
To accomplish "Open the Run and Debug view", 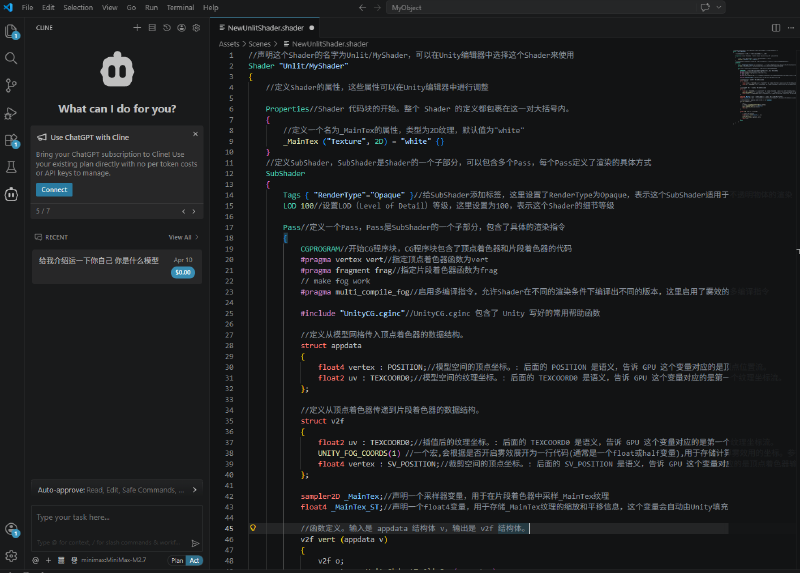I will 12,113.
